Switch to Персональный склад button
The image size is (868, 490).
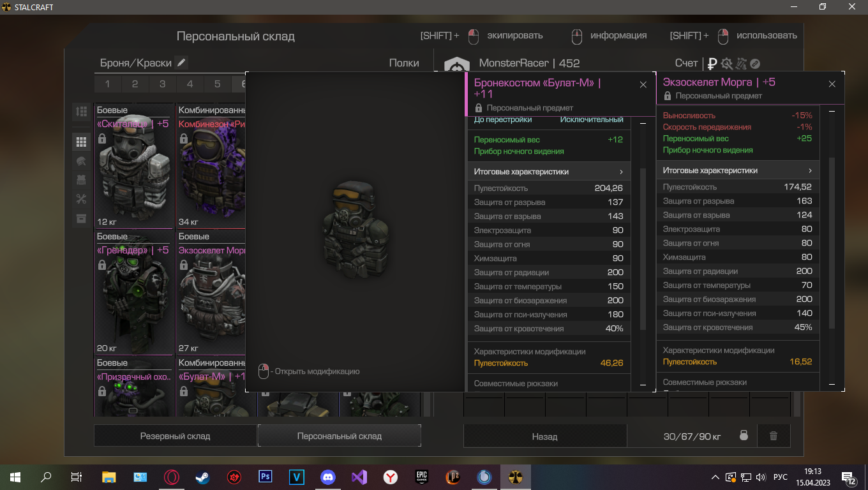[339, 436]
